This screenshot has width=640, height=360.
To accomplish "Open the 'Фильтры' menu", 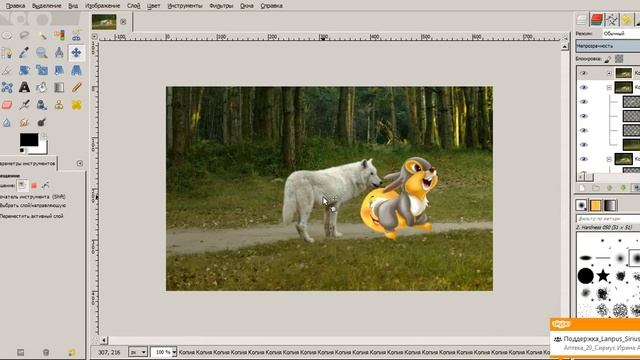I will pyautogui.click(x=221, y=6).
